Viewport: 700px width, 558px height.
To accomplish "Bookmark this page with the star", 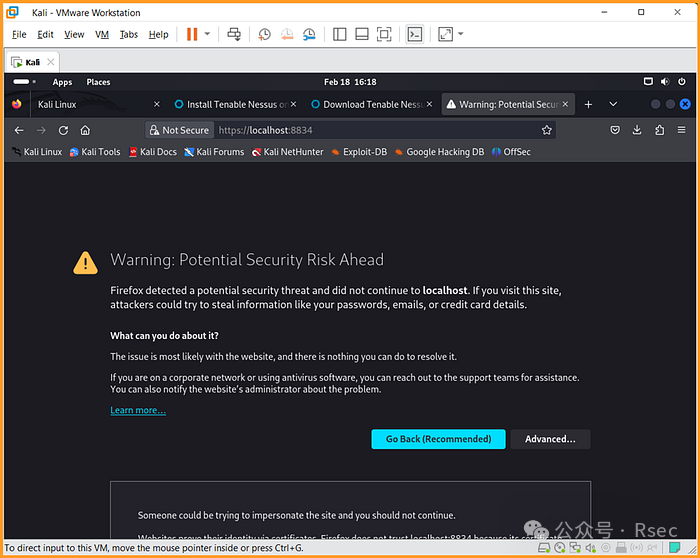I will pos(547,130).
